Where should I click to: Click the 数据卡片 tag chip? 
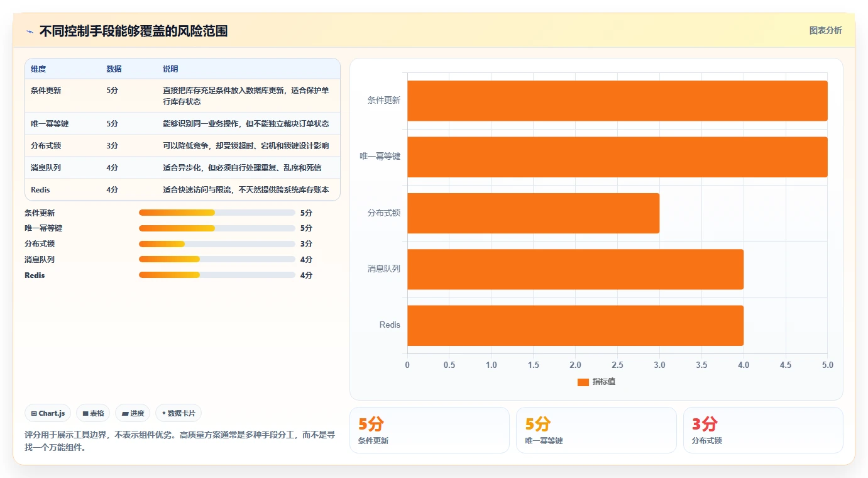[x=179, y=413]
